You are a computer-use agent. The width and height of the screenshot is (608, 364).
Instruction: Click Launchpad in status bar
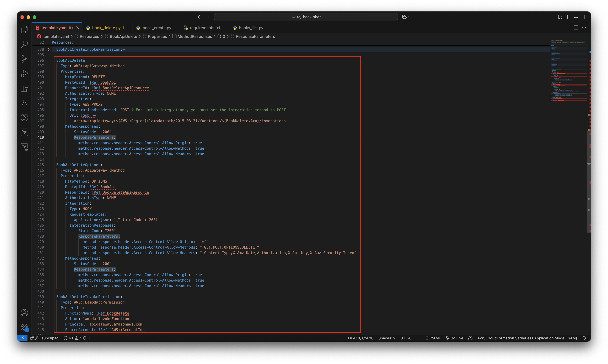point(44,338)
